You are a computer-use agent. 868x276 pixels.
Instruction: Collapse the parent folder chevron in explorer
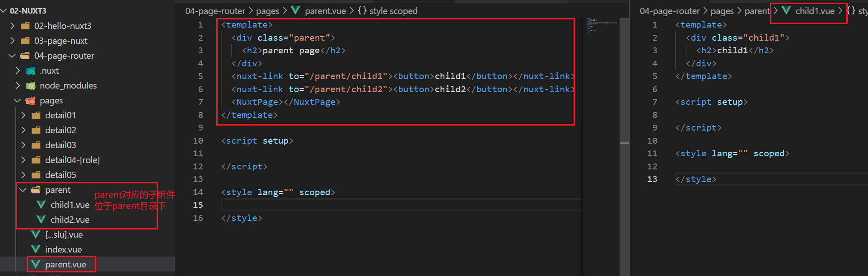point(23,190)
